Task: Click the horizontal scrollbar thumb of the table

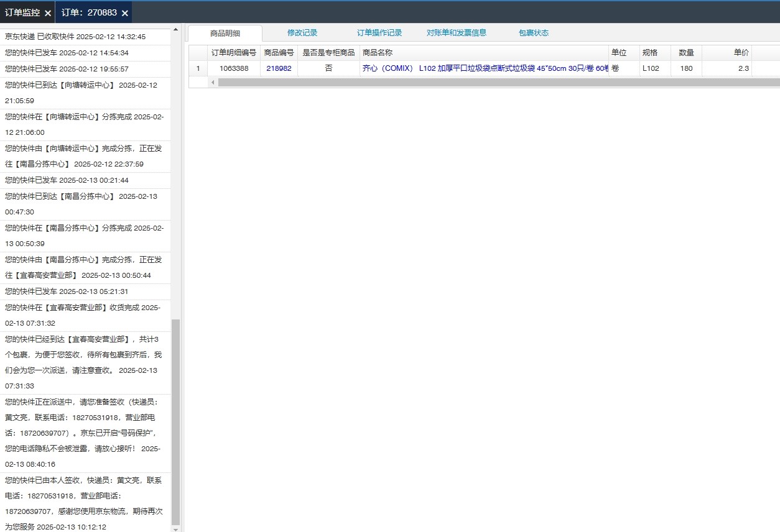Action: point(498,82)
